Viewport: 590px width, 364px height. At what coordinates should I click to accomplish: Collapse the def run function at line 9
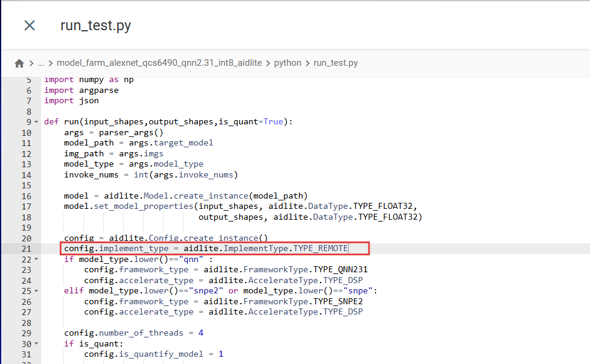coord(36,122)
